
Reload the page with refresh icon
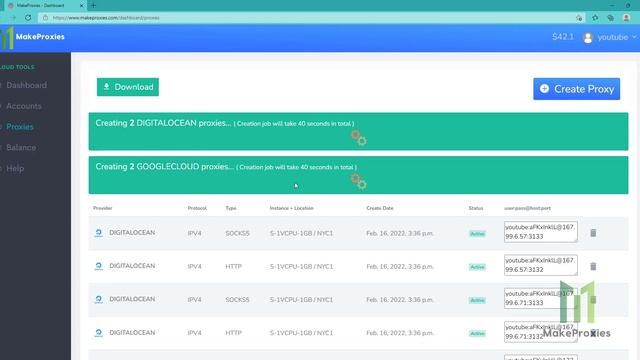pyautogui.click(x=28, y=18)
